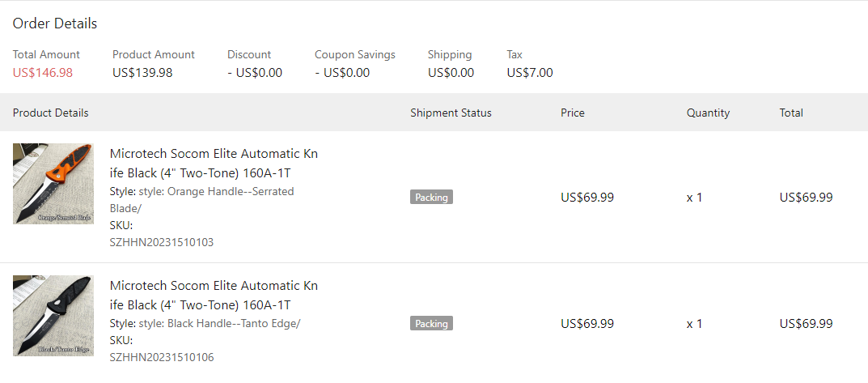The height and width of the screenshot is (383, 868).
Task: Click the Tax US$7.00 value
Action: point(530,72)
